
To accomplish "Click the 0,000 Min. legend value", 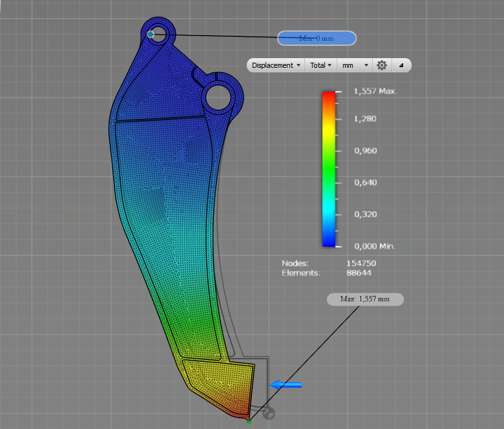I will [375, 246].
